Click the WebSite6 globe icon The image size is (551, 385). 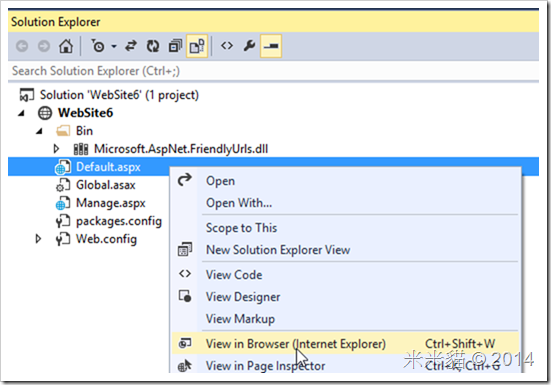coord(45,113)
